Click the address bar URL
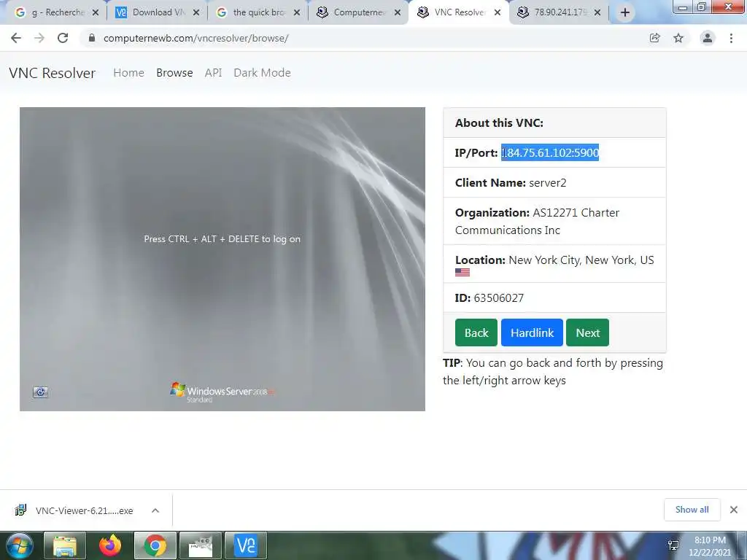The height and width of the screenshot is (560, 747). (x=196, y=38)
